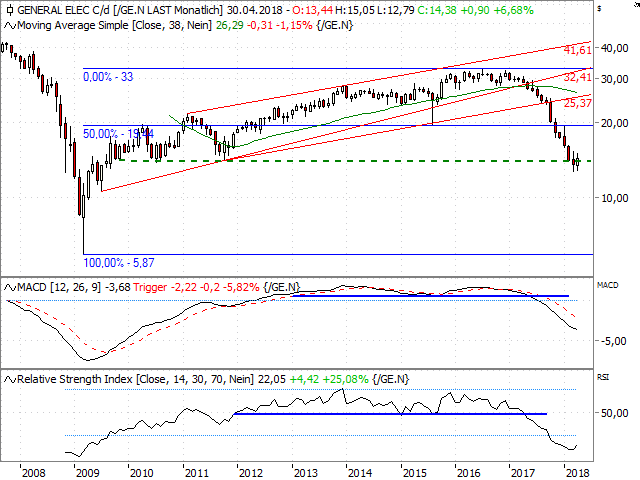Click the wave icon next to MACD label
The width and height of the screenshot is (640, 480).
pos(10,288)
